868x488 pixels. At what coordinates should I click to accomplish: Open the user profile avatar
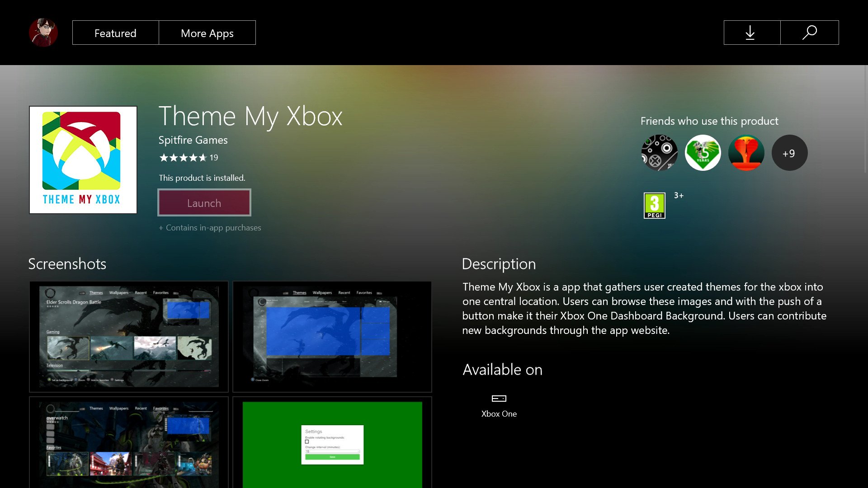pyautogui.click(x=43, y=33)
